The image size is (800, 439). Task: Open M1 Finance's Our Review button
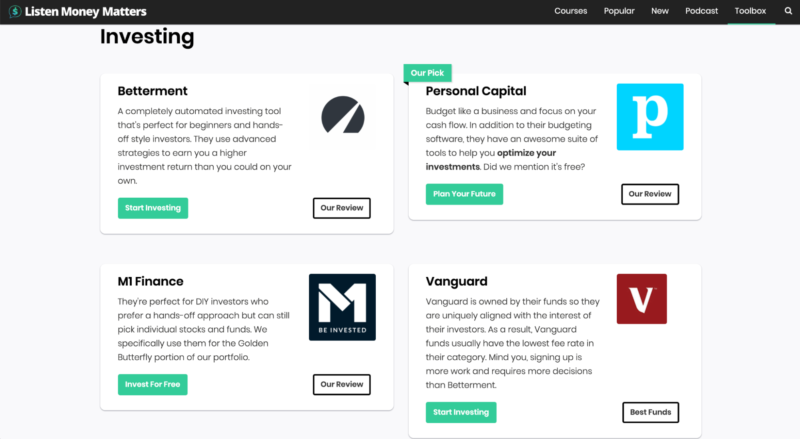pos(341,384)
